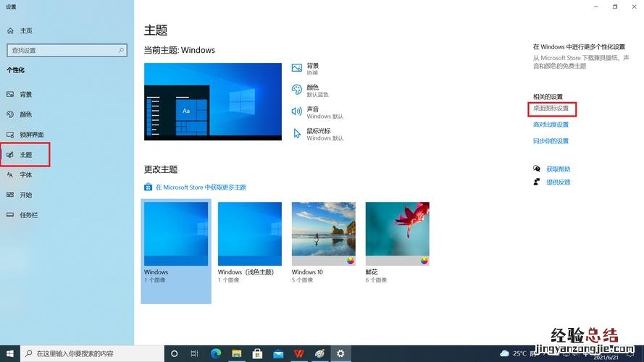Click the color wheel badge on 鲜花 theme
The width and height of the screenshot is (644, 362).
(425, 261)
